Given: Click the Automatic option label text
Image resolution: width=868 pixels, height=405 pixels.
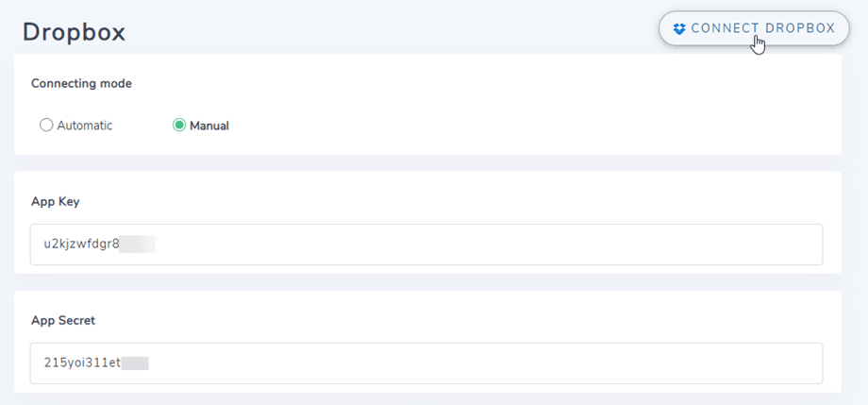Looking at the screenshot, I should 85,126.
